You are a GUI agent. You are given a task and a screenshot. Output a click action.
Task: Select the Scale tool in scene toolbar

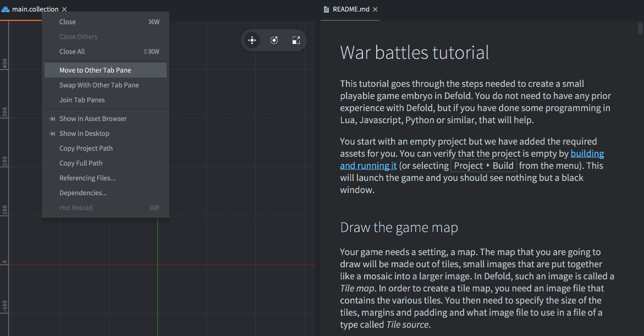point(296,40)
